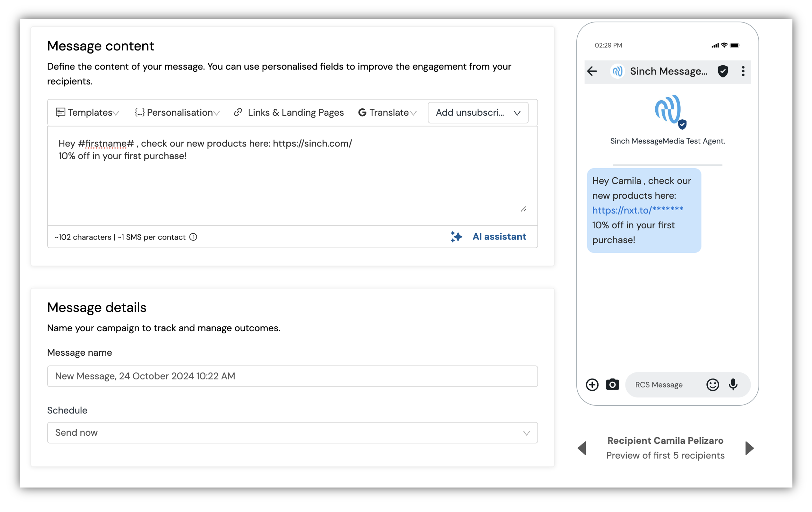Click the verified shield icon in header

[723, 71]
